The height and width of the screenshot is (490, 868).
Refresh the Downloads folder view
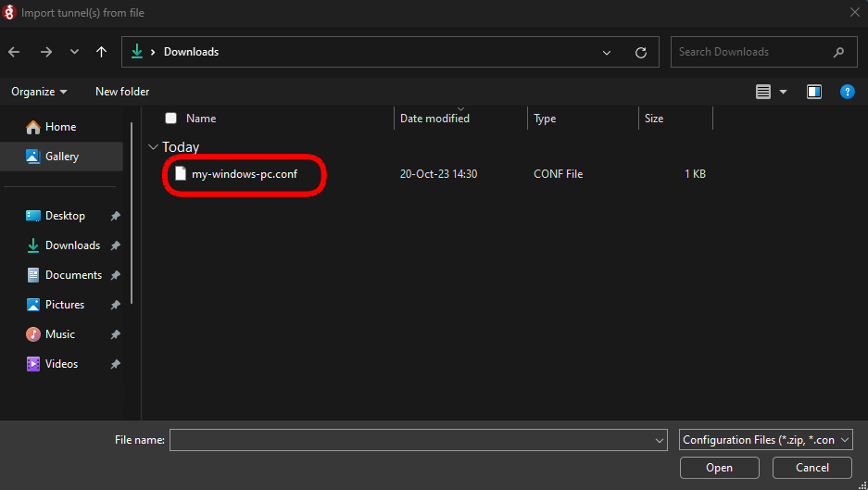[x=640, y=53]
